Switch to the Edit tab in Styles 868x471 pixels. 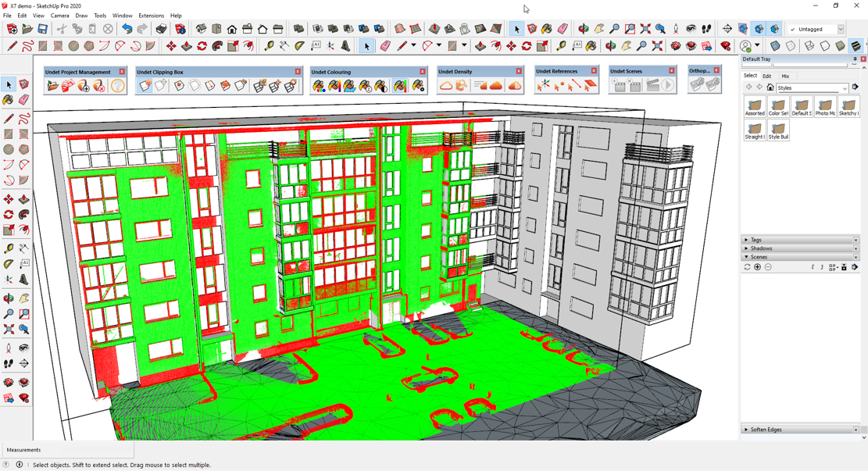[766, 77]
